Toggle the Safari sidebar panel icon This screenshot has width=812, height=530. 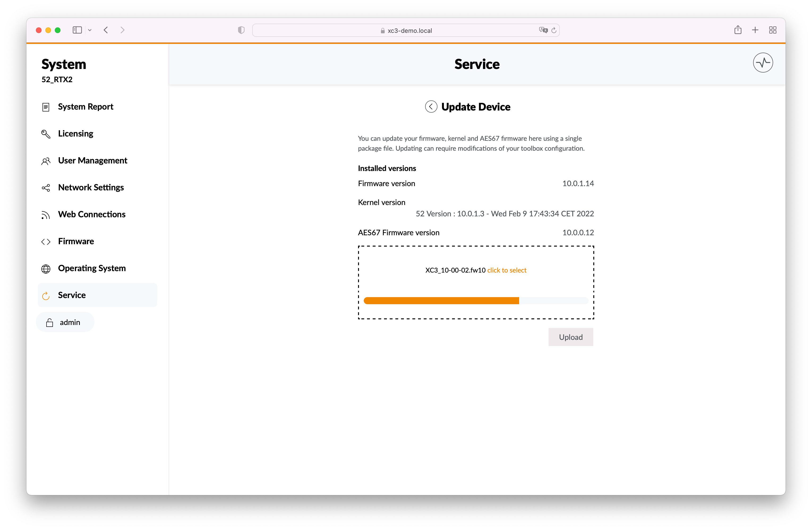point(77,30)
